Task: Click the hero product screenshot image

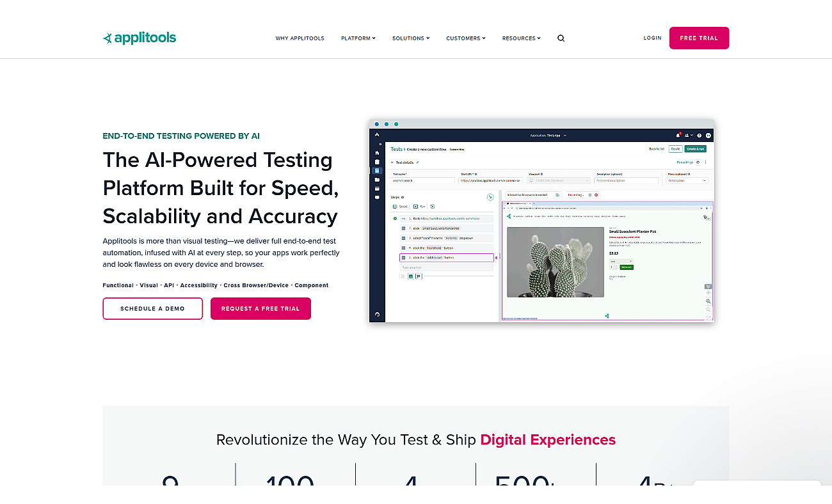Action: tap(541, 221)
